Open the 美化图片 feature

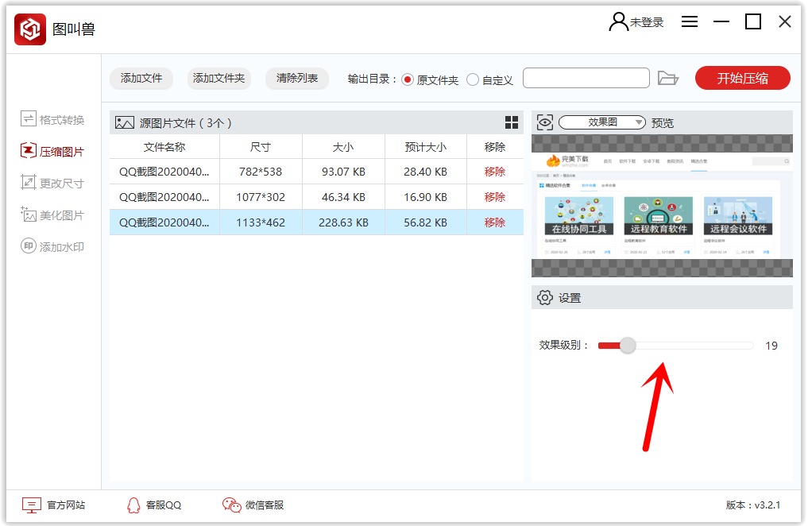click(x=52, y=215)
